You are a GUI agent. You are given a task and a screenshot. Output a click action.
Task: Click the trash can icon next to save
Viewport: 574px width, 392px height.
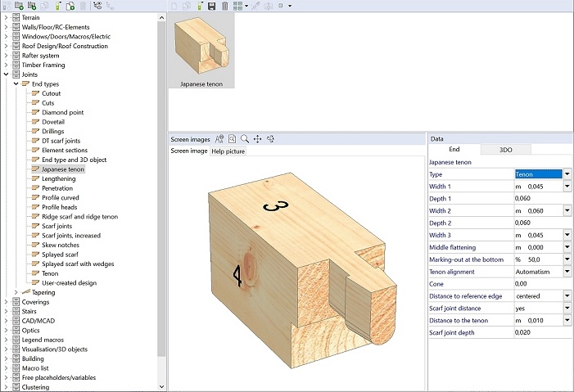click(224, 6)
